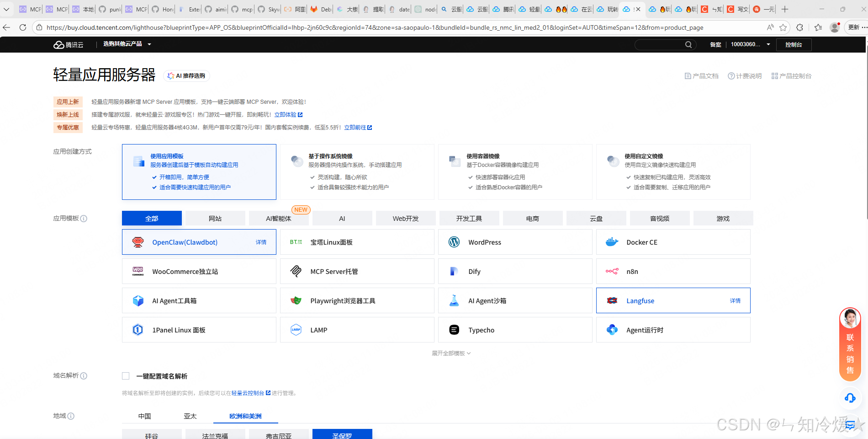Image resolution: width=868 pixels, height=439 pixels.
Task: Open the account 10003060 dropdown arrow
Action: [x=768, y=44]
